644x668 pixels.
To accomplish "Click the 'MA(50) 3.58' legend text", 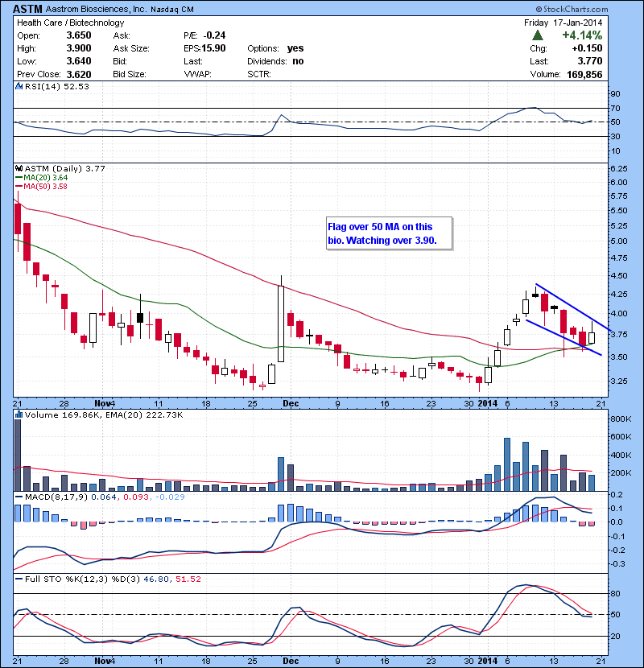I will pos(46,187).
